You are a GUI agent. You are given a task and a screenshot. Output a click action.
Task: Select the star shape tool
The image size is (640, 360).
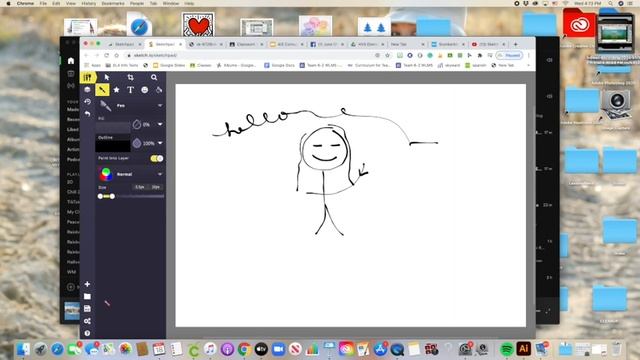point(116,90)
